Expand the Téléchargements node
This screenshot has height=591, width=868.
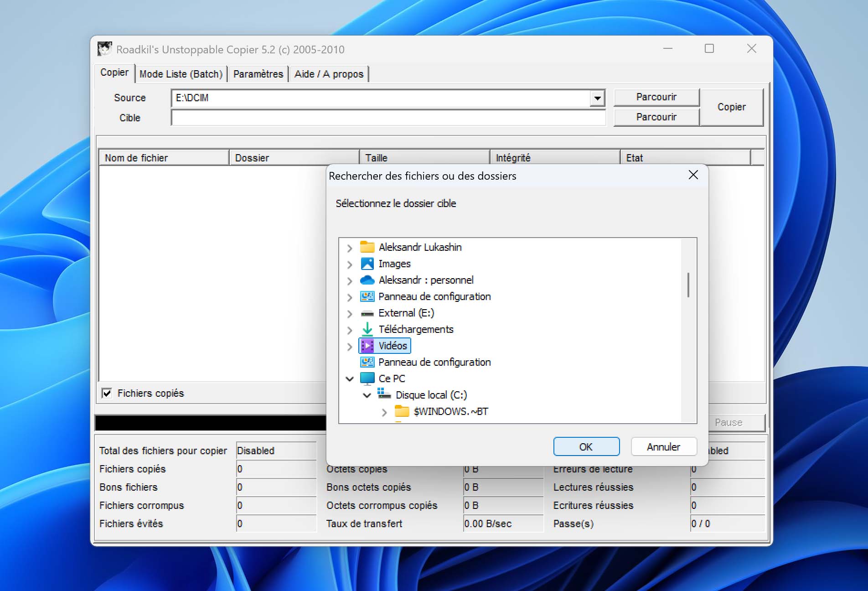click(350, 330)
